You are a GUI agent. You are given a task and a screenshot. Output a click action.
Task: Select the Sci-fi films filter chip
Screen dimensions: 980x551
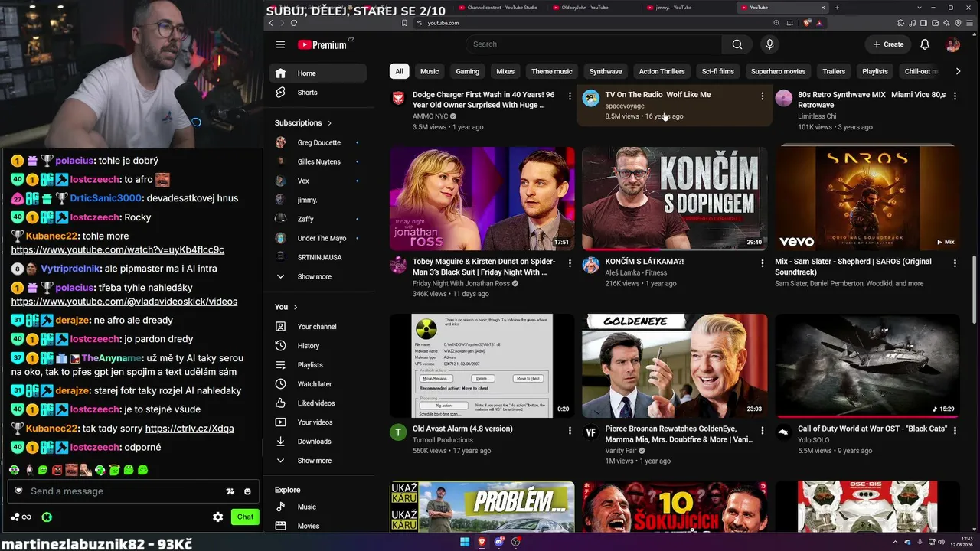[718, 71]
